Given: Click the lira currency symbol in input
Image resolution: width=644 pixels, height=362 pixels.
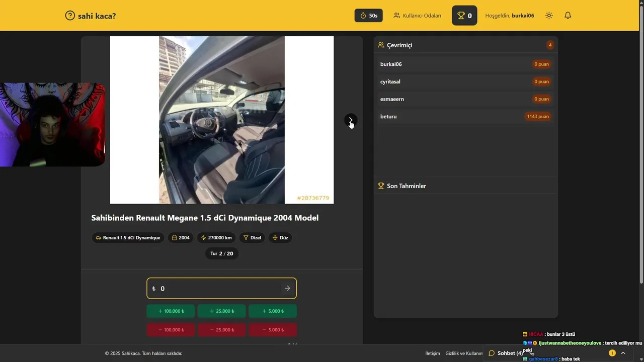Looking at the screenshot, I should tap(153, 289).
